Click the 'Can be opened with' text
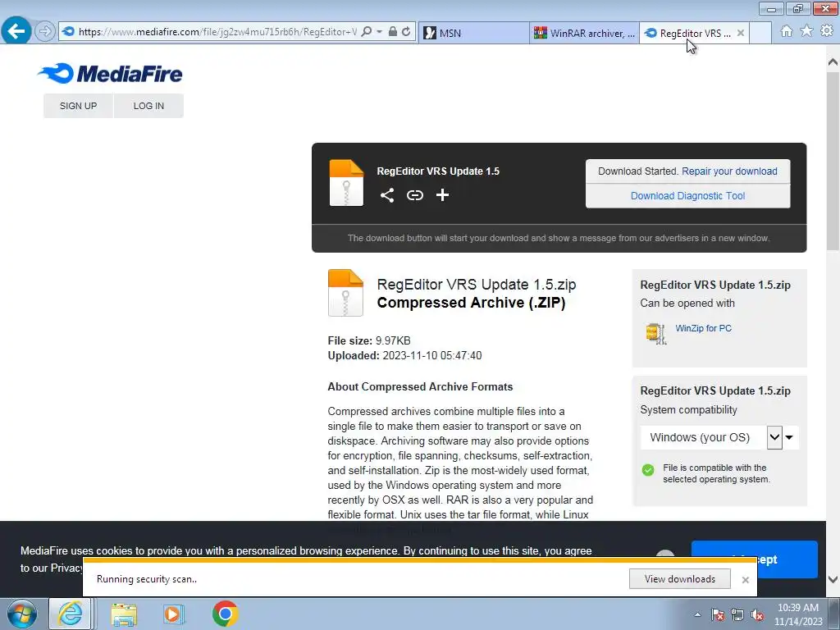Image resolution: width=840 pixels, height=630 pixels. click(687, 304)
